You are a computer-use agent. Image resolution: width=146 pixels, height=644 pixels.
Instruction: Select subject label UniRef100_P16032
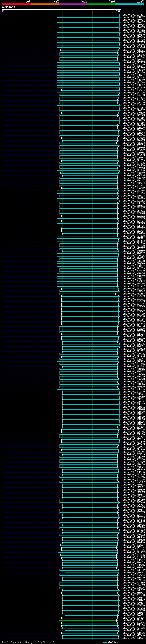pyautogui.click(x=134, y=110)
